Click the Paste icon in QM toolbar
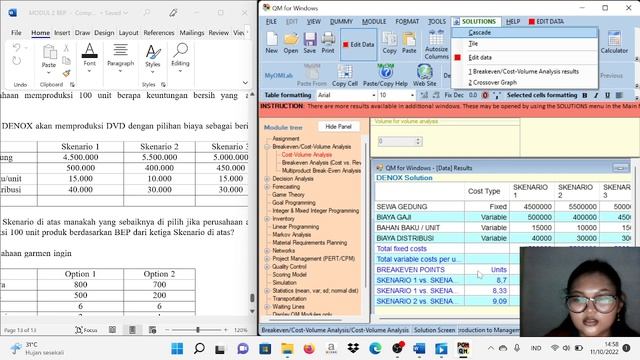640x360 pixels. pos(409,43)
